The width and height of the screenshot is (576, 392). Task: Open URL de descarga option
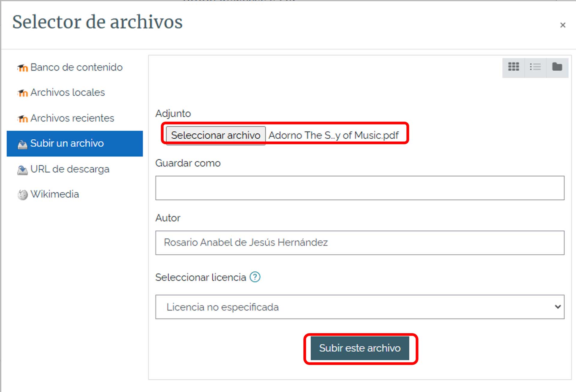[x=63, y=169]
